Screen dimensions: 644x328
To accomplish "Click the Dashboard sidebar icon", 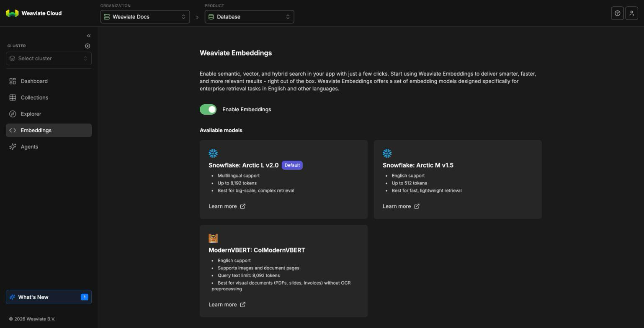I will (13, 81).
